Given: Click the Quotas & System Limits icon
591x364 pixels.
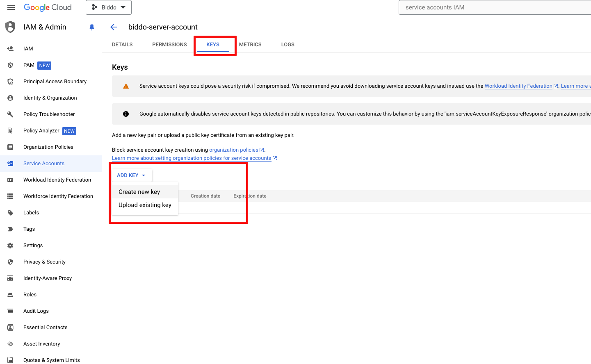Looking at the screenshot, I should [10, 360].
